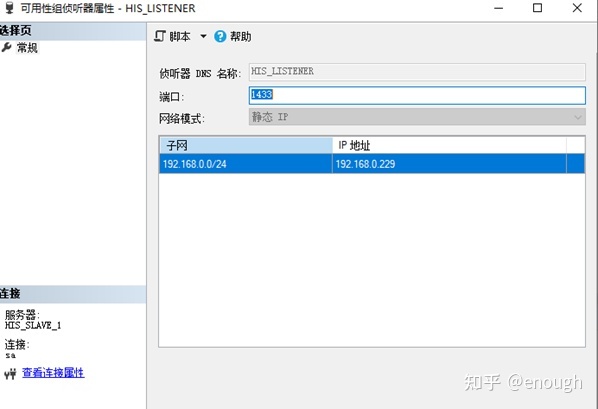The image size is (598, 409).
Task: Click the 侦听器 DNS 名称 field
Action: pyautogui.click(x=417, y=72)
